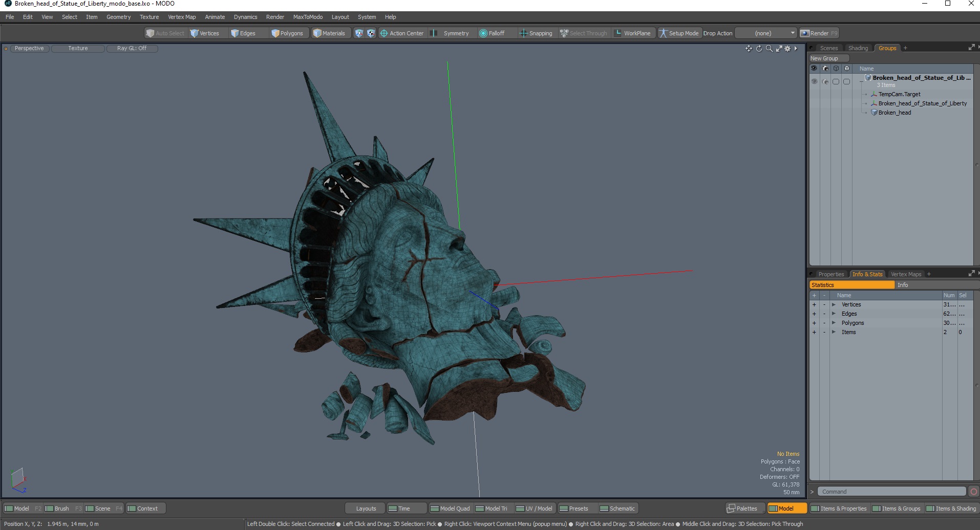Screen dimensions: 980x530
Task: Click the Render camera icon
Action: (805, 33)
